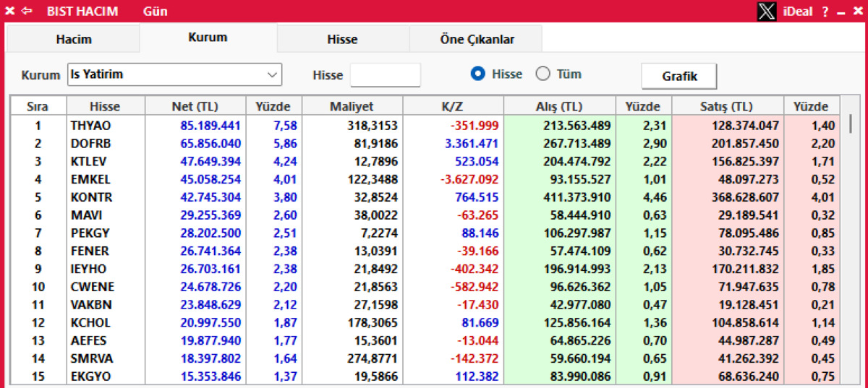Viewport: 868px width, 388px height.
Task: Click the Gün label in title bar
Action: [x=156, y=12]
